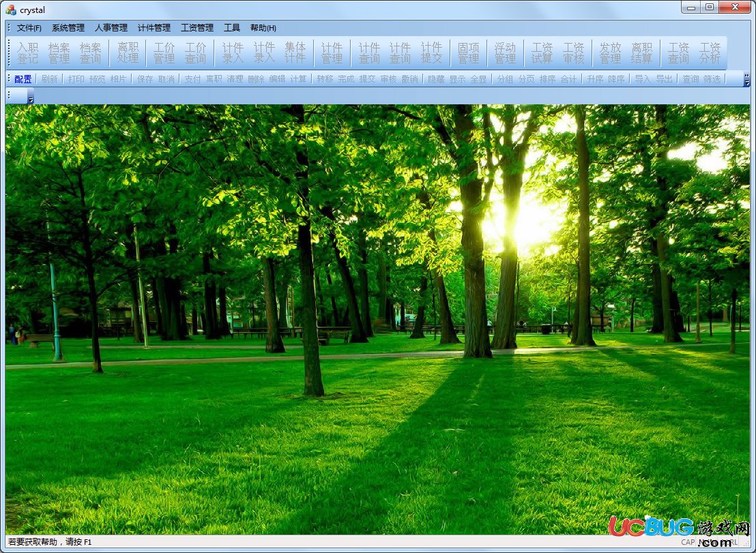The height and width of the screenshot is (553, 756).
Task: Click status text '若要获取帮助，请按 F1'
Action: tap(50, 542)
